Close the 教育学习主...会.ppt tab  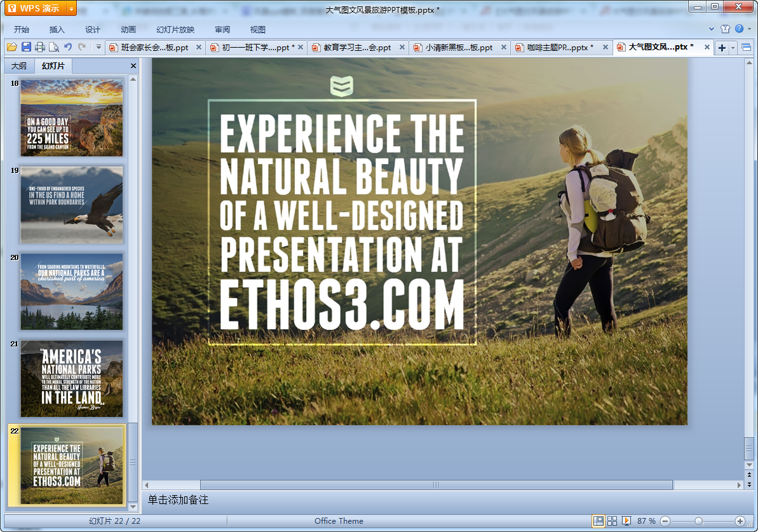(x=402, y=48)
